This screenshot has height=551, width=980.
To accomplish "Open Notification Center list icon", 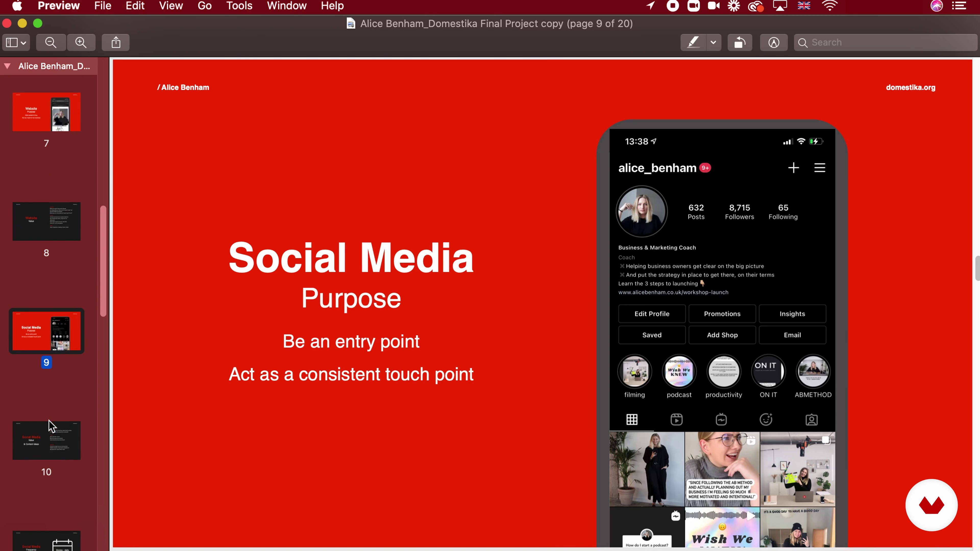I will [959, 6].
